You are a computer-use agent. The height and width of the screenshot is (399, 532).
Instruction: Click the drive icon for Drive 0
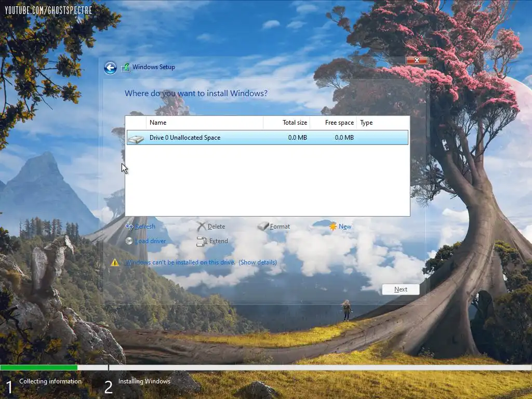click(x=136, y=138)
